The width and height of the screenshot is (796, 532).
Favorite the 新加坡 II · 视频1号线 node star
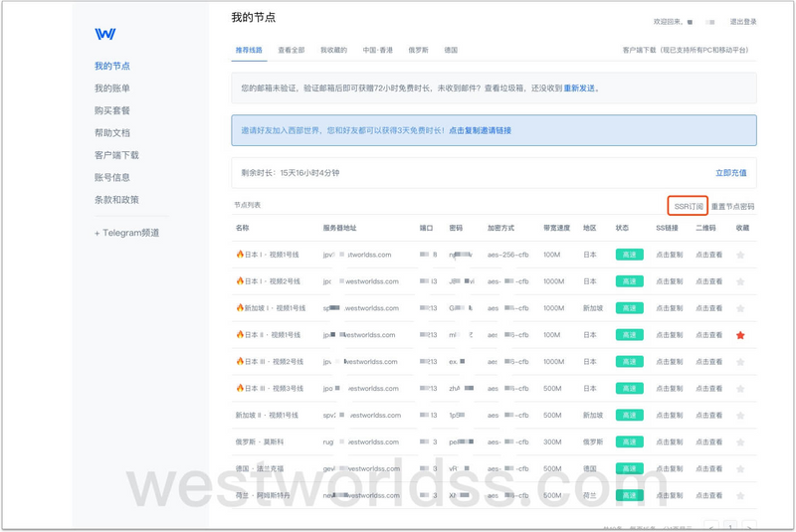coord(740,416)
